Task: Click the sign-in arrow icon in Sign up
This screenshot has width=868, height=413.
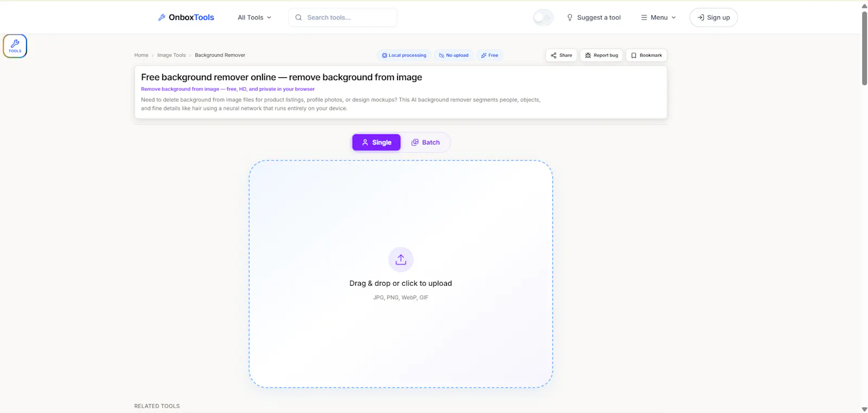Action: [x=701, y=17]
